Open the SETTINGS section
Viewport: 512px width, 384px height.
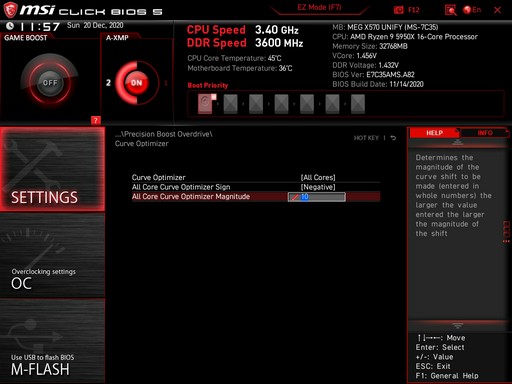pos(52,169)
